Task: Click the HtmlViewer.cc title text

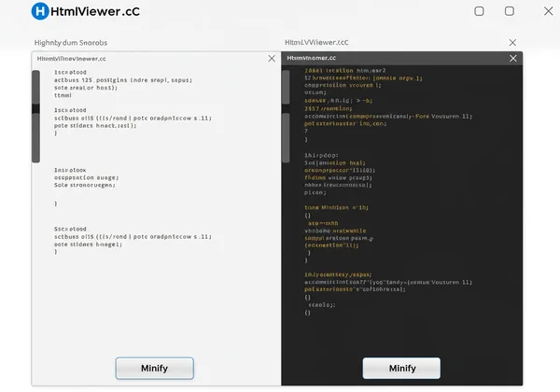Action: coord(95,11)
